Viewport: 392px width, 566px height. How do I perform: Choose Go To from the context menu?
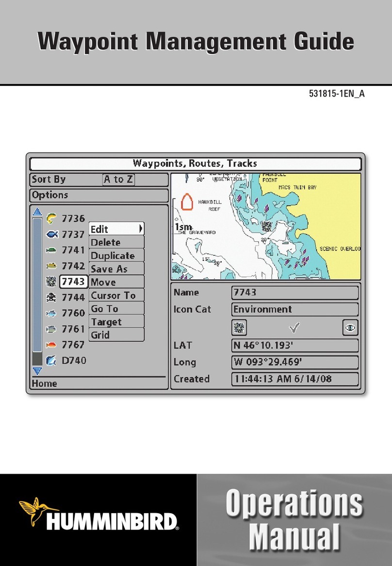[x=116, y=309]
